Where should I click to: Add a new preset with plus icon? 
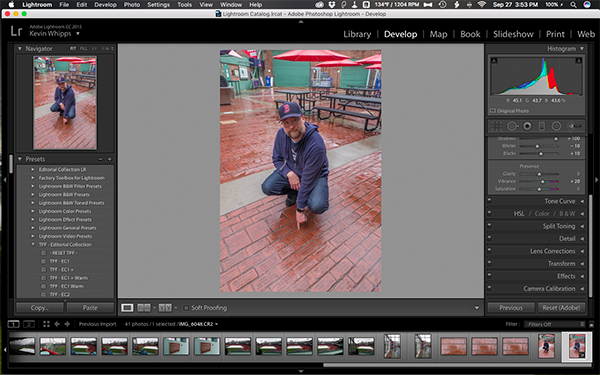click(x=109, y=159)
